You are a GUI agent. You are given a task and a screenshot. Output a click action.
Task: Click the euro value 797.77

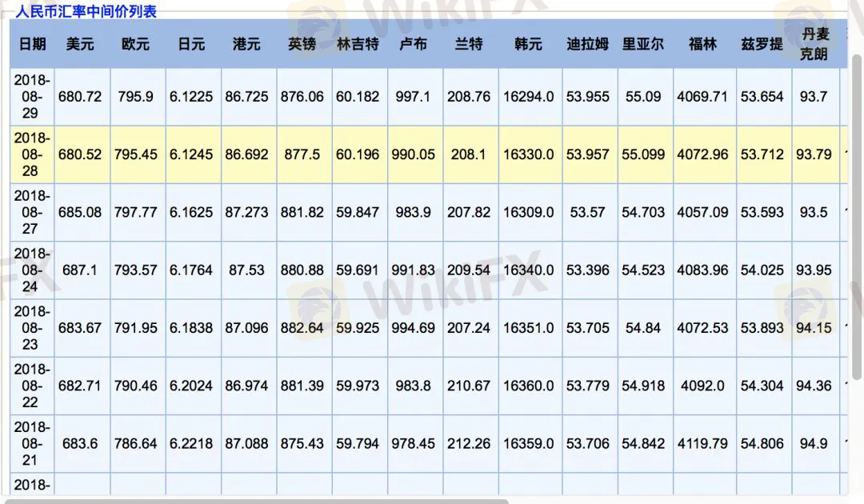(135, 212)
